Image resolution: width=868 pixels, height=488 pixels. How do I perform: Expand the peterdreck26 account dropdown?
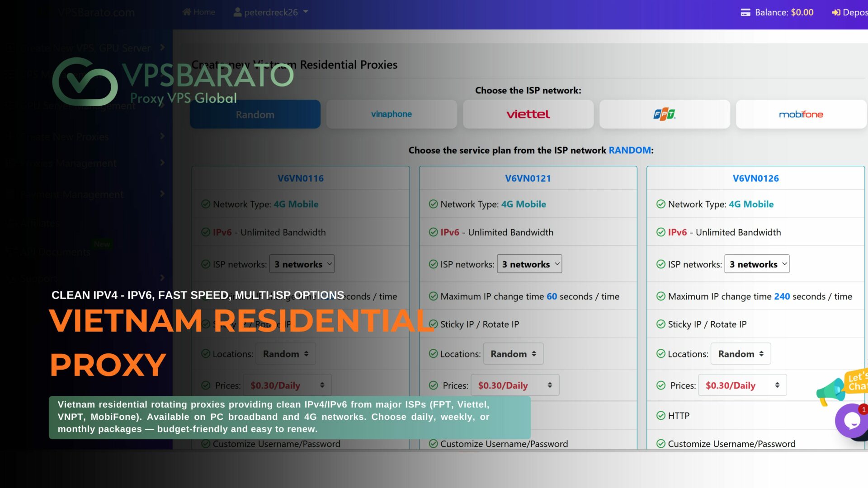point(306,12)
